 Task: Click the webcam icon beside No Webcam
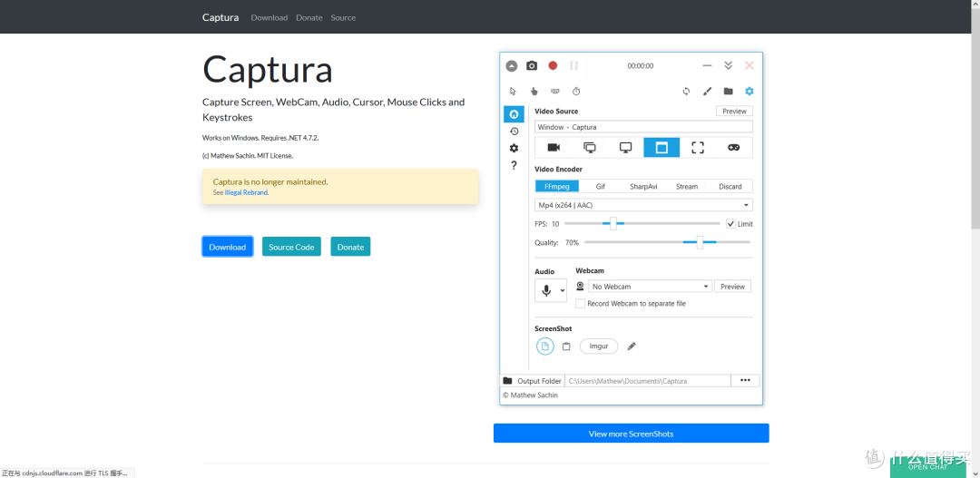(580, 287)
